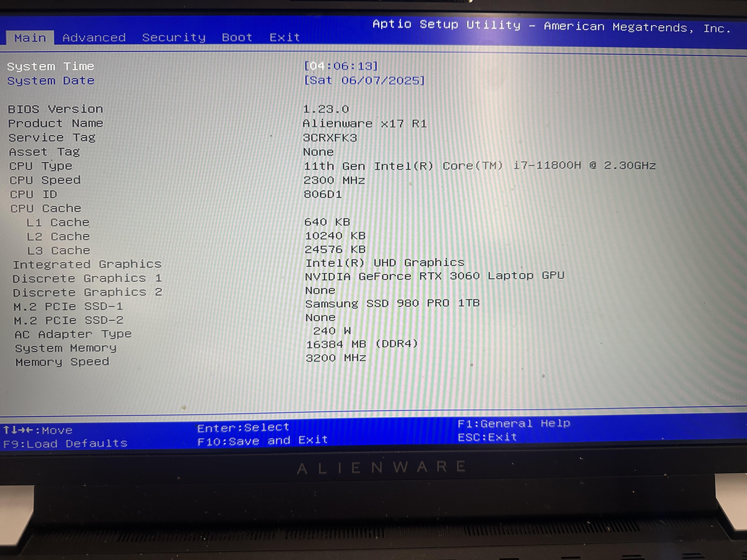The image size is (747, 560).
Task: Click the 240 W value
Action: 332,331
